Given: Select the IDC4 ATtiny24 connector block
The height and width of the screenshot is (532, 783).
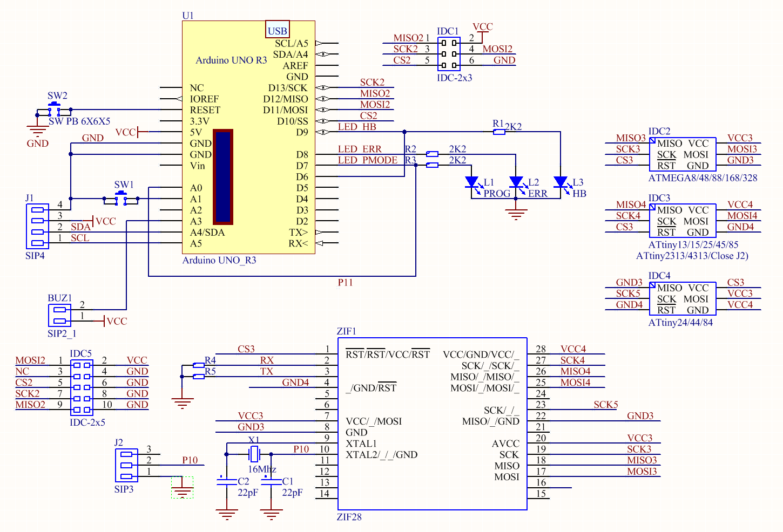Looking at the screenshot, I should tap(683, 298).
